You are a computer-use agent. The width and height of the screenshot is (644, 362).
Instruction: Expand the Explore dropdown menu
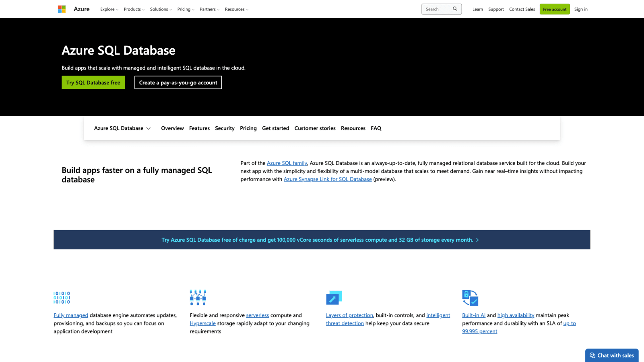[109, 9]
